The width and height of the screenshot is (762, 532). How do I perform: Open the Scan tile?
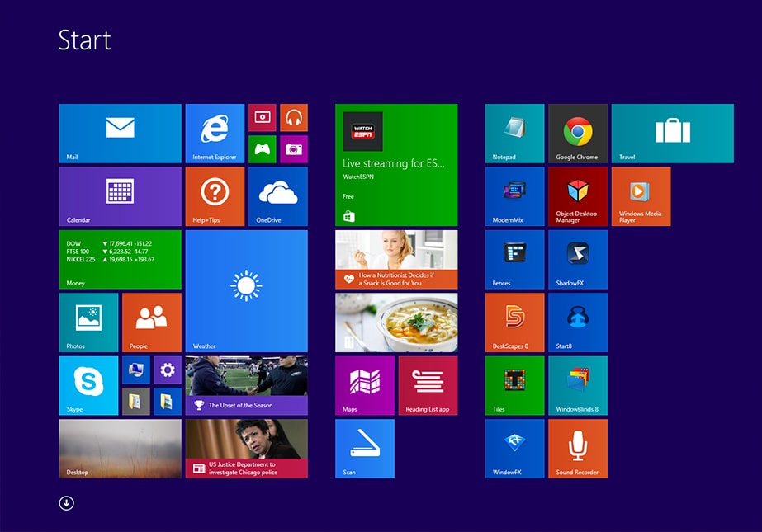364,449
